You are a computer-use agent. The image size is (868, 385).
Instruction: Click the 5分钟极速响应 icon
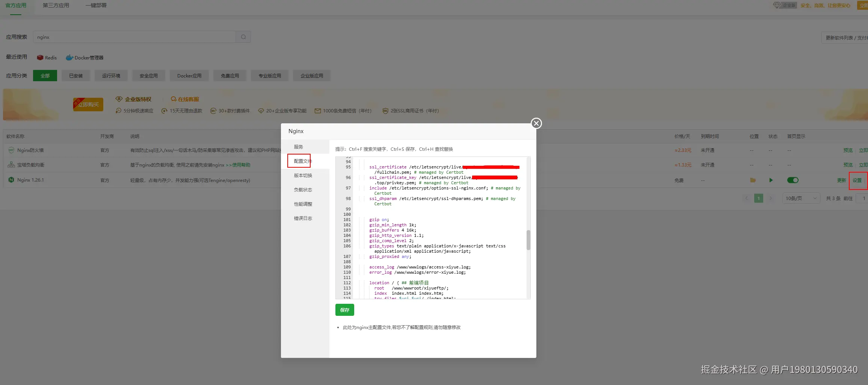[118, 111]
